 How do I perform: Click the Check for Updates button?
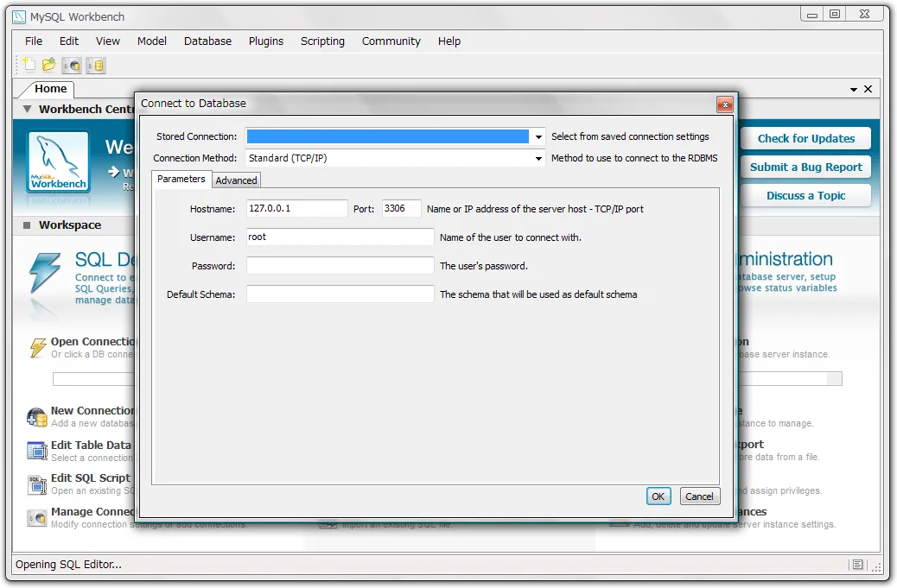[805, 138]
